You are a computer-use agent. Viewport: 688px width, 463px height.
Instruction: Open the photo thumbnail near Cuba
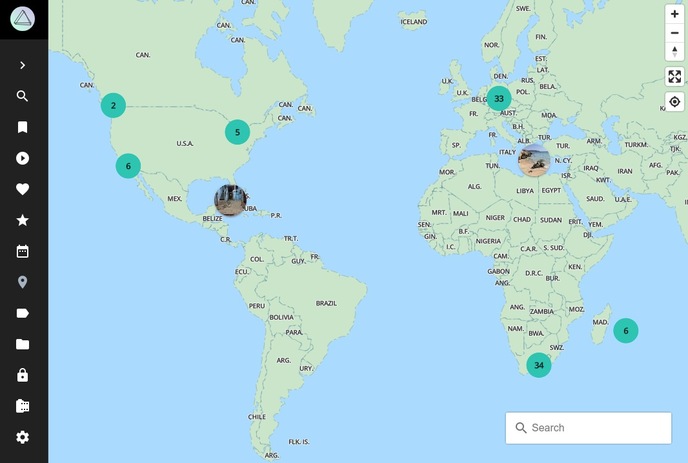(230, 199)
